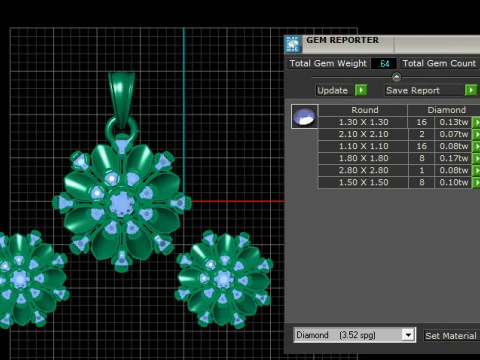Click the Update button
Viewport: 480px width, 360px height.
[335, 90]
